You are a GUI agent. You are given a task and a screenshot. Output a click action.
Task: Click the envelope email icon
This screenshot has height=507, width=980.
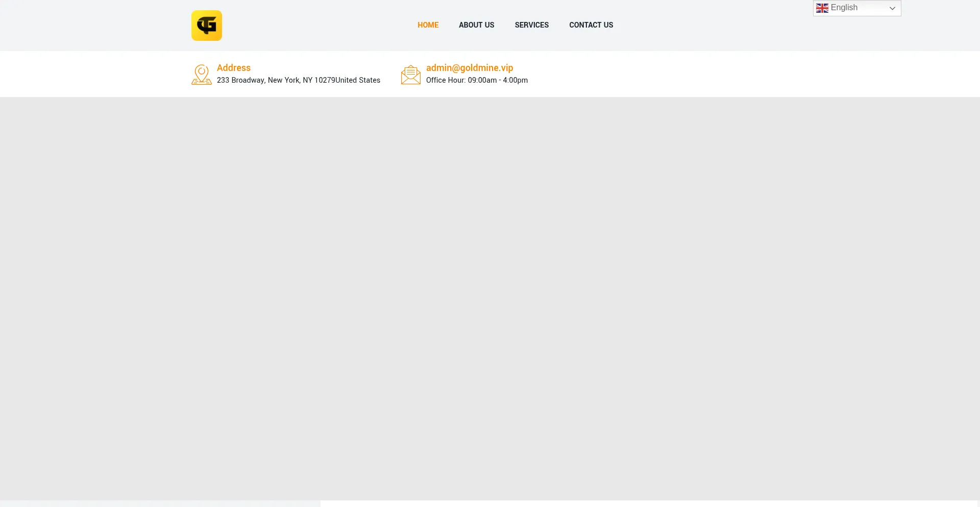click(411, 75)
